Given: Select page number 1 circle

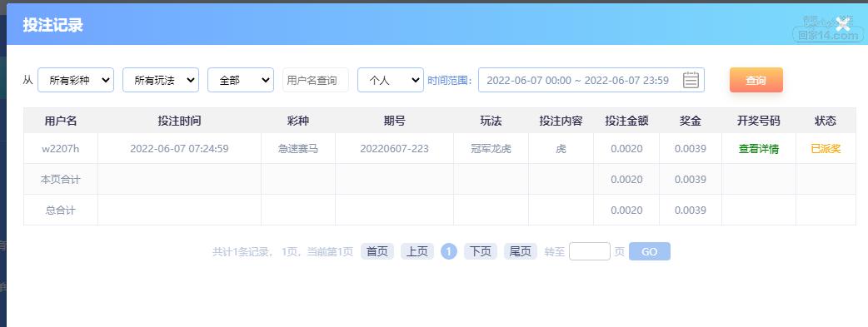Looking at the screenshot, I should [449, 252].
